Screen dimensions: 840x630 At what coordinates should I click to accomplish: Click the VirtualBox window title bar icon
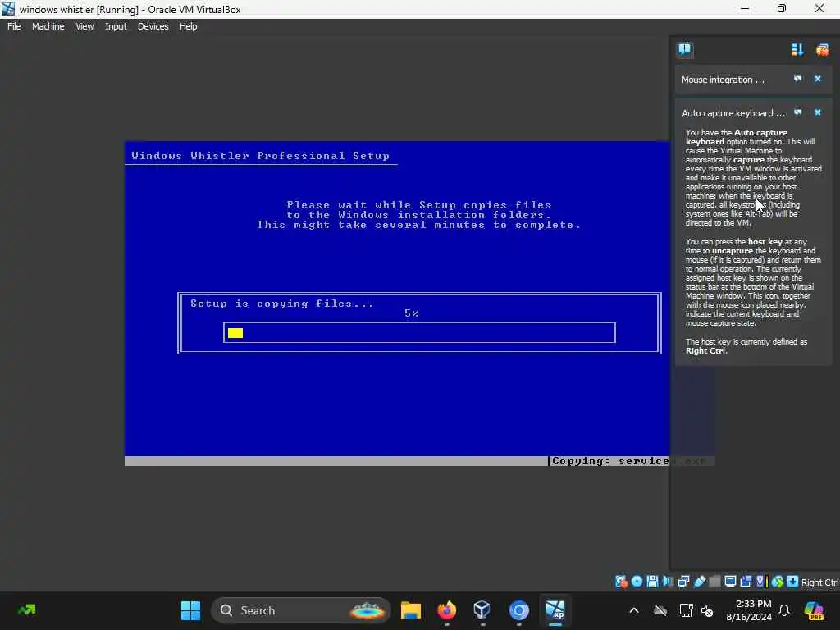8,9
